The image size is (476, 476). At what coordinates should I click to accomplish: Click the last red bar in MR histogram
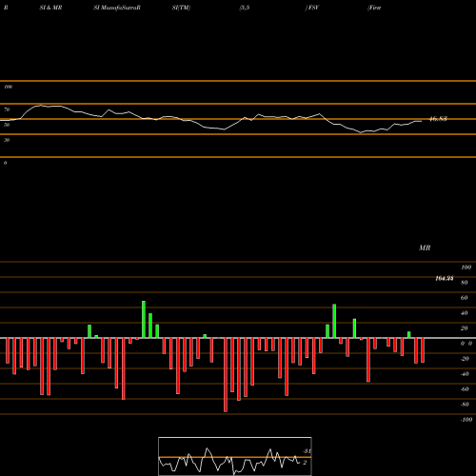tap(423, 350)
